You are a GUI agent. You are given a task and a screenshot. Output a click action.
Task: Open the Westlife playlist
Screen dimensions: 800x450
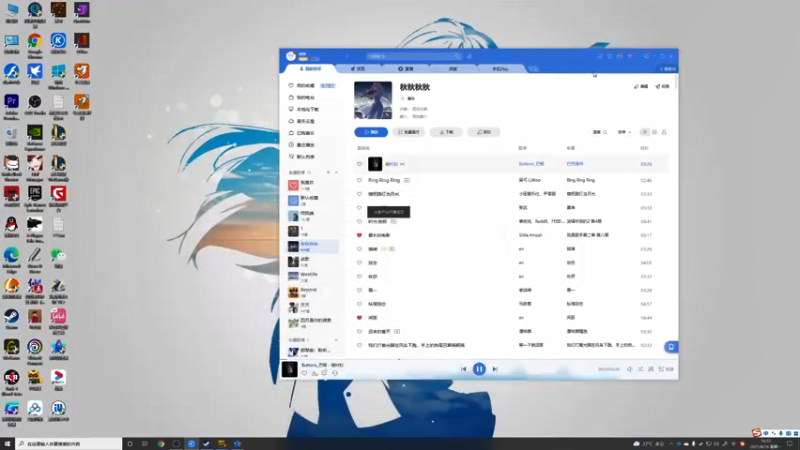point(312,277)
